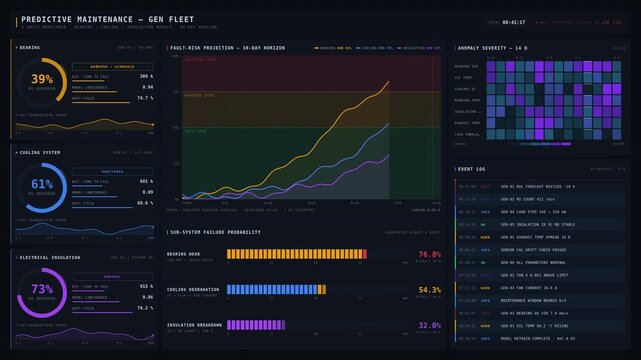Click the Winding Temp heatmap row label
The width and height of the screenshot is (641, 360).
467,100
